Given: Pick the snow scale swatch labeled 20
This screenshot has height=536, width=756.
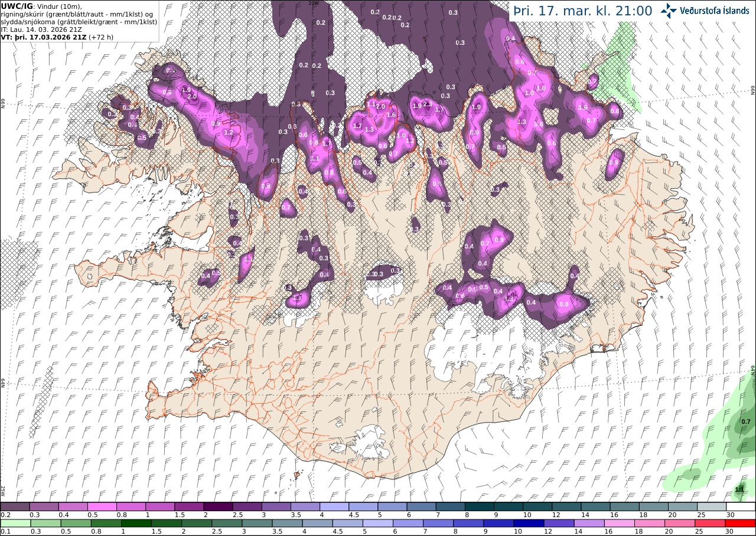Looking at the screenshot, I should coord(683,506).
